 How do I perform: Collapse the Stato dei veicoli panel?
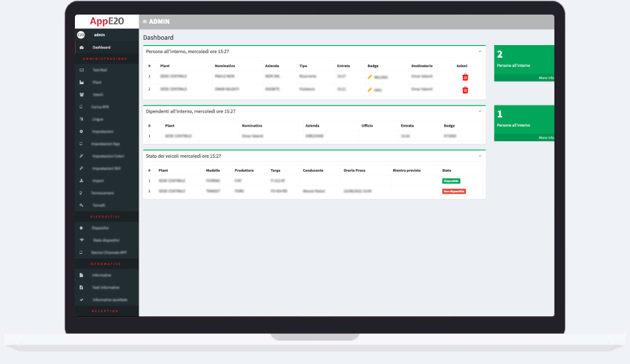pyautogui.click(x=479, y=156)
